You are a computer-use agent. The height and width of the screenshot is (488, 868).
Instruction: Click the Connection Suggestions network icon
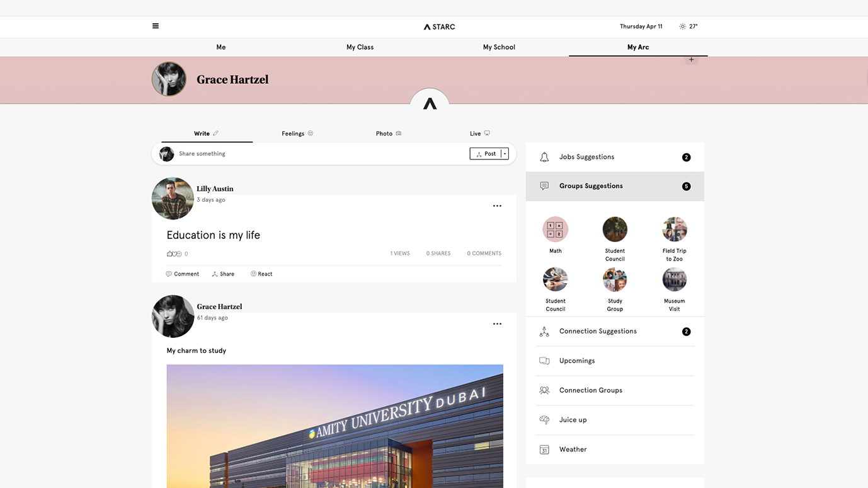point(544,332)
